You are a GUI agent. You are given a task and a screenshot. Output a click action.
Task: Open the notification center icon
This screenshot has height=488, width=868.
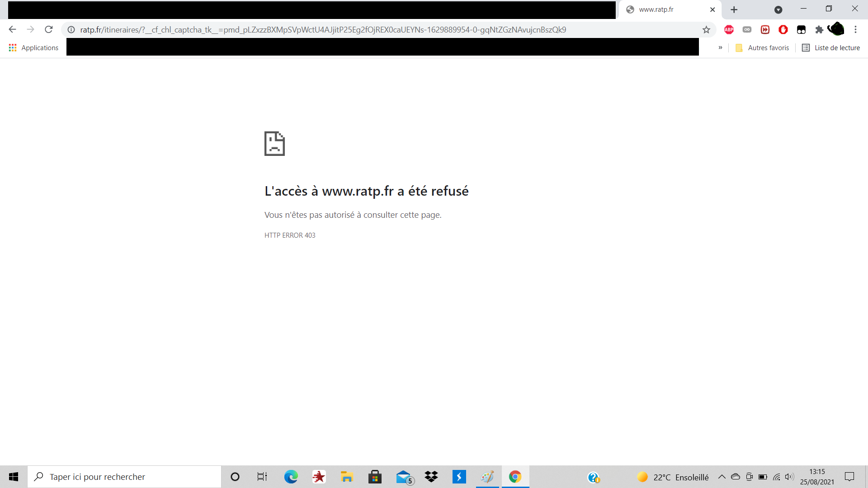(x=849, y=477)
